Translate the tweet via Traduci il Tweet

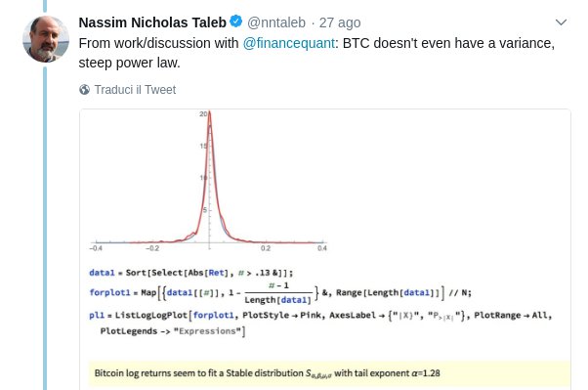(135, 90)
